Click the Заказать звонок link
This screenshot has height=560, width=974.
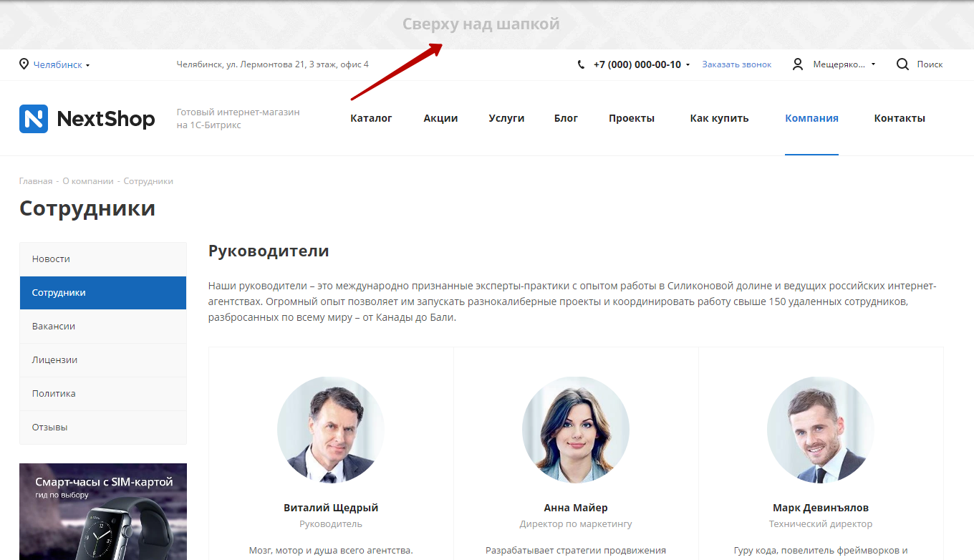click(x=737, y=64)
